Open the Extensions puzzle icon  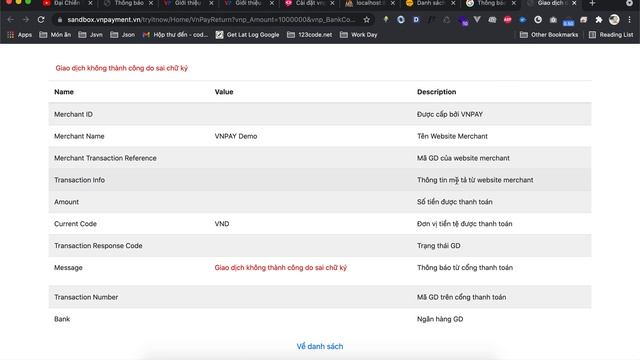click(x=599, y=20)
